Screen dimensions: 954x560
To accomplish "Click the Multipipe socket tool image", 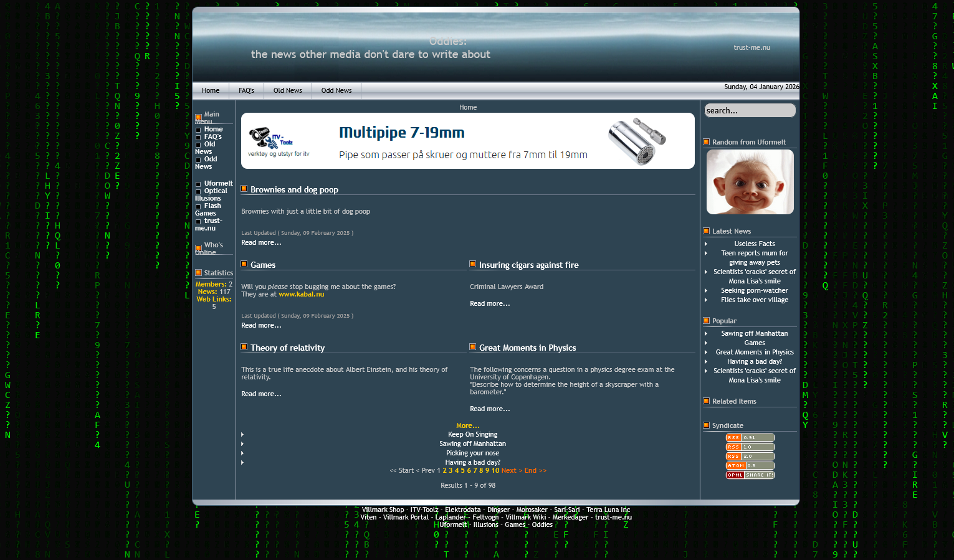I will [x=637, y=141].
